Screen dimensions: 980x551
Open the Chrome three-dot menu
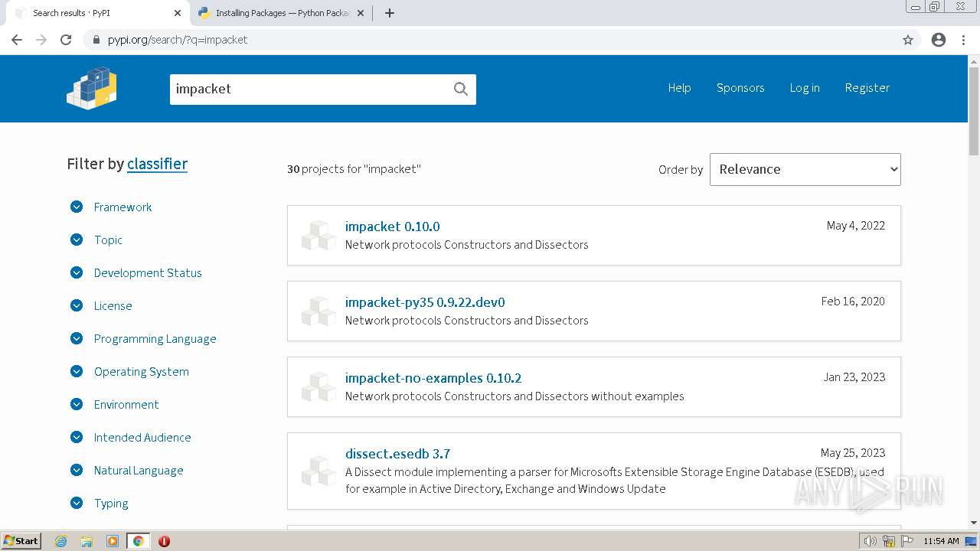point(963,40)
